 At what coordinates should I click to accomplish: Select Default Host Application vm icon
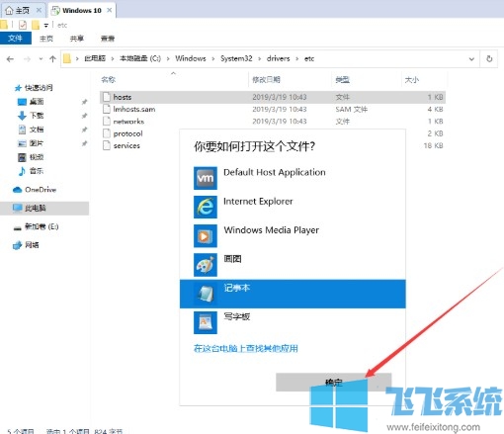[206, 178]
